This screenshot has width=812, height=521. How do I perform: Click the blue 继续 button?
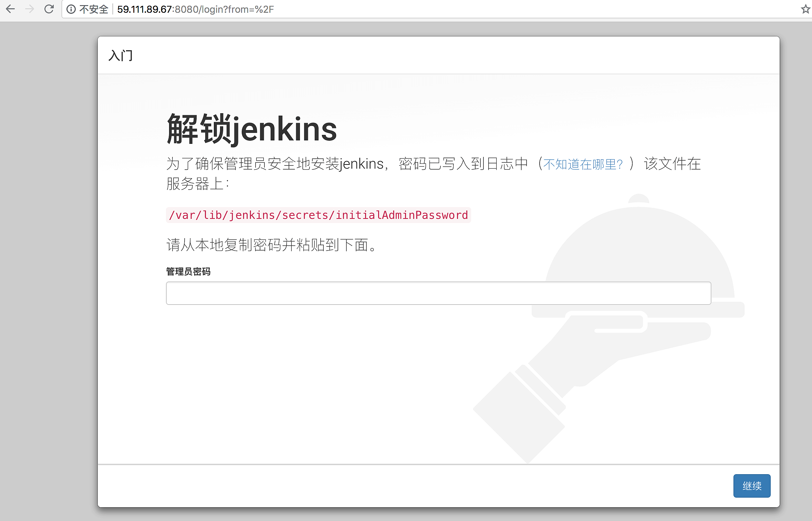tap(752, 486)
